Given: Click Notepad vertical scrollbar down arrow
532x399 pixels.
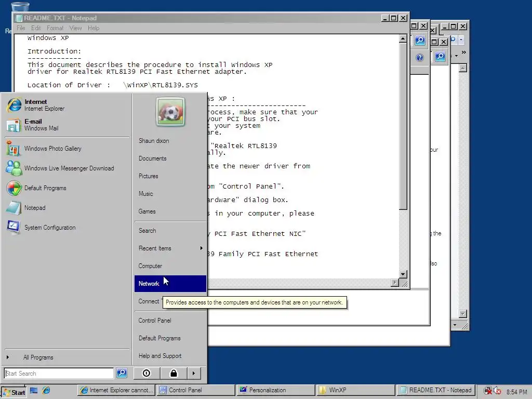Looking at the screenshot, I should [403, 274].
